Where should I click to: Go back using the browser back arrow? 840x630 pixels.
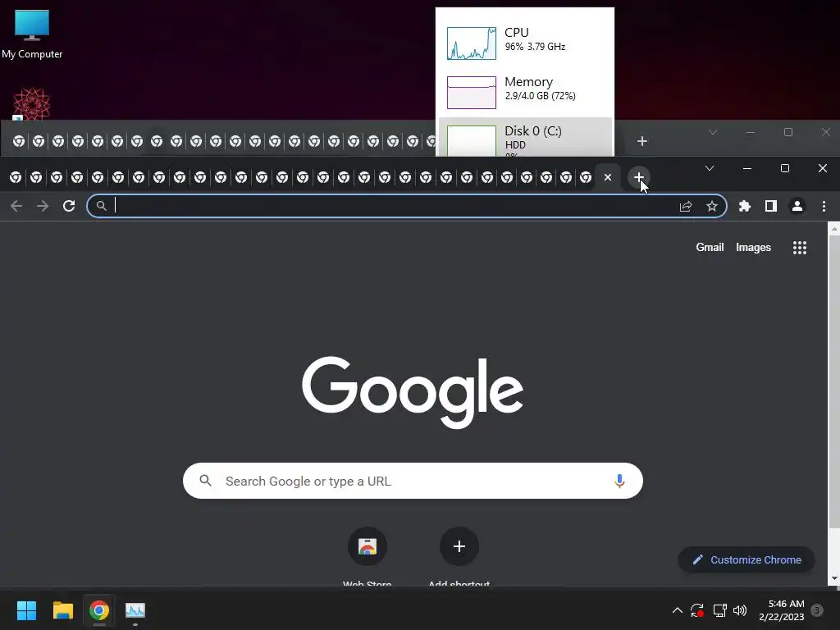click(x=16, y=206)
